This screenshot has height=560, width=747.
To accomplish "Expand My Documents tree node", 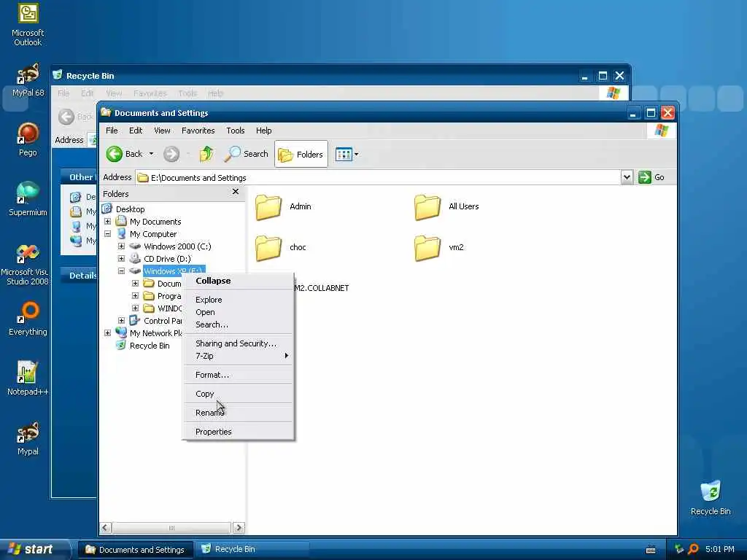I will click(108, 222).
